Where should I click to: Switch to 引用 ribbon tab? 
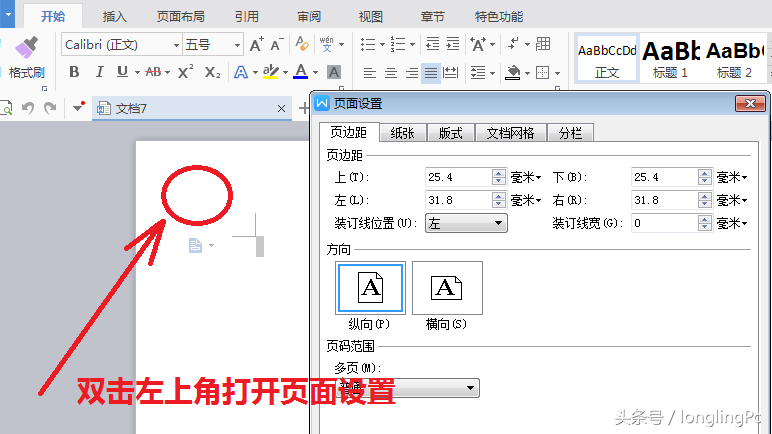pos(247,17)
